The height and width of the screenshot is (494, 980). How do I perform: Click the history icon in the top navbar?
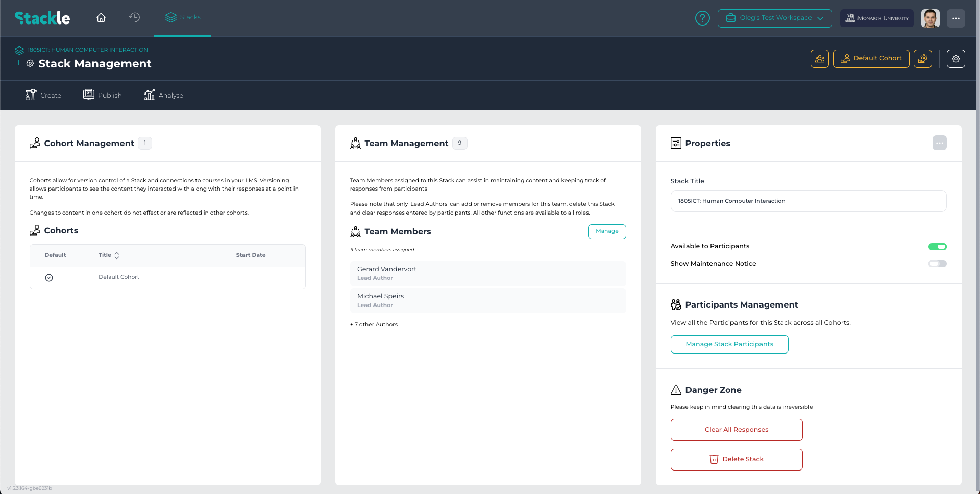click(134, 17)
